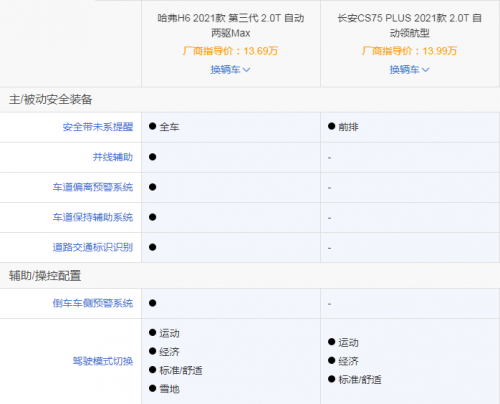The width and height of the screenshot is (500, 404).
Task: Open the 驾驶模式切换 link
Action: pyautogui.click(x=103, y=361)
